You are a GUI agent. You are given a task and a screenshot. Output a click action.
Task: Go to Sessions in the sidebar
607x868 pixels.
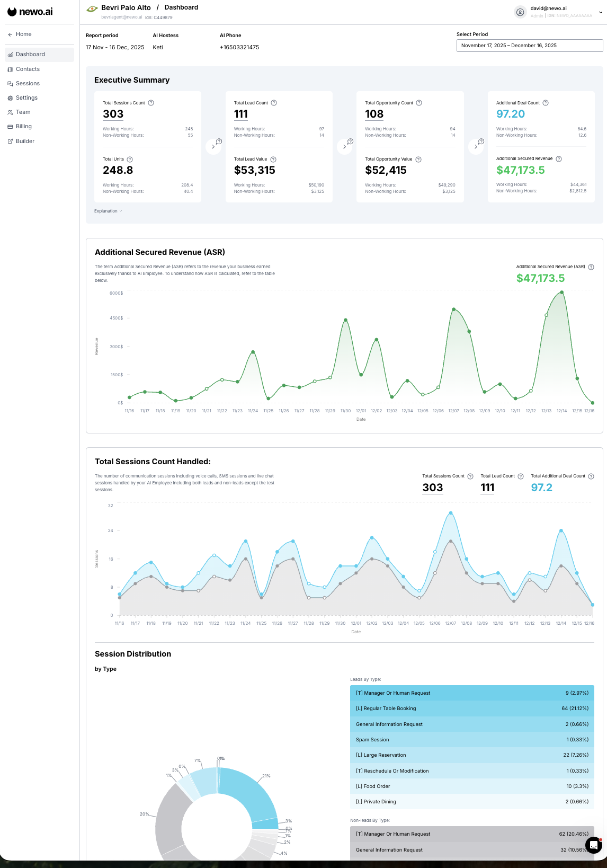coord(28,84)
